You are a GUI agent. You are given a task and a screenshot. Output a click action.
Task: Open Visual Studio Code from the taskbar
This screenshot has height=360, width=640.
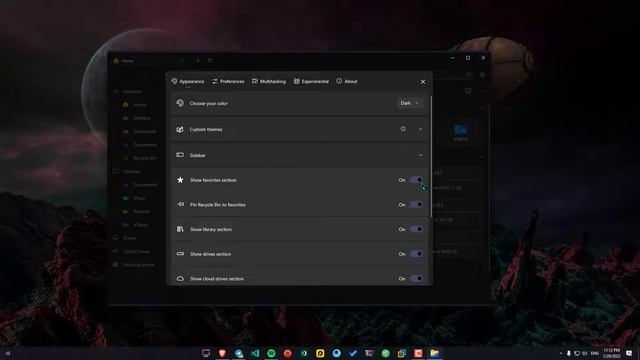(255, 353)
